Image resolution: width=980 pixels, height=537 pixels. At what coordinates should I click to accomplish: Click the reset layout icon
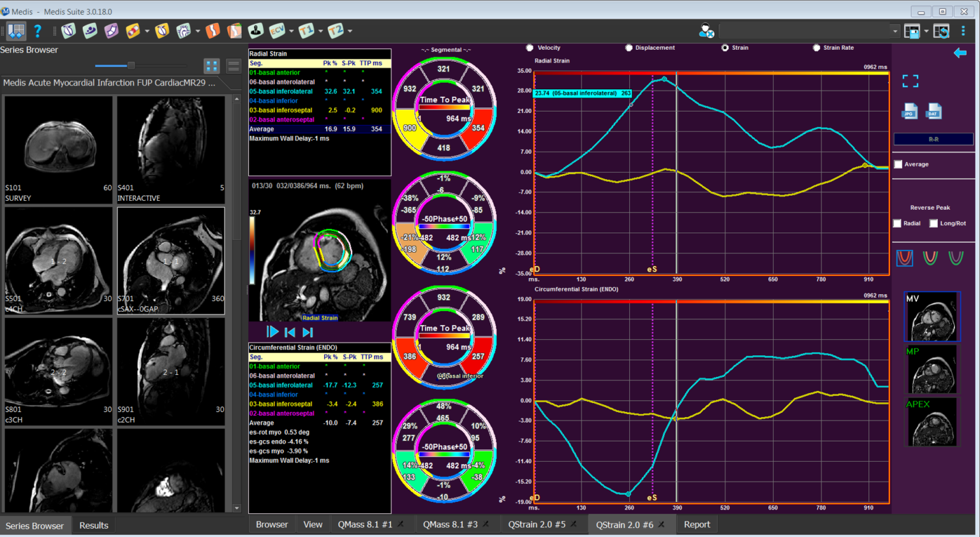942,31
